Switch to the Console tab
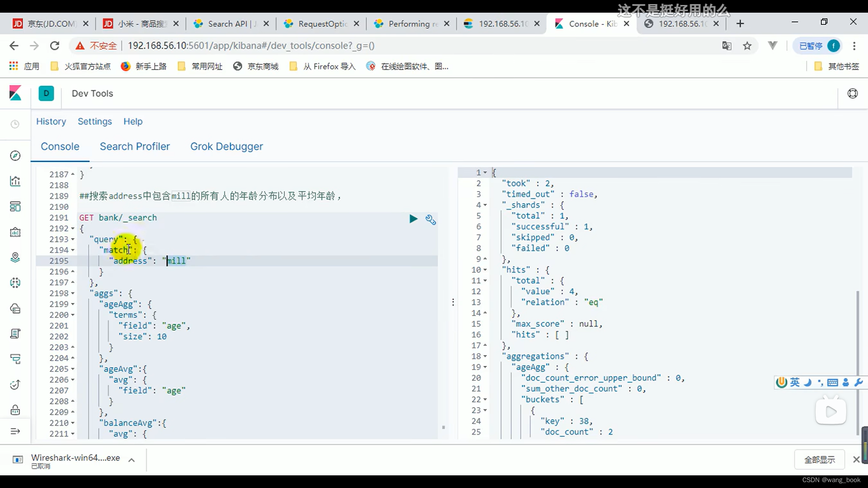This screenshot has width=868, height=488. tap(60, 146)
